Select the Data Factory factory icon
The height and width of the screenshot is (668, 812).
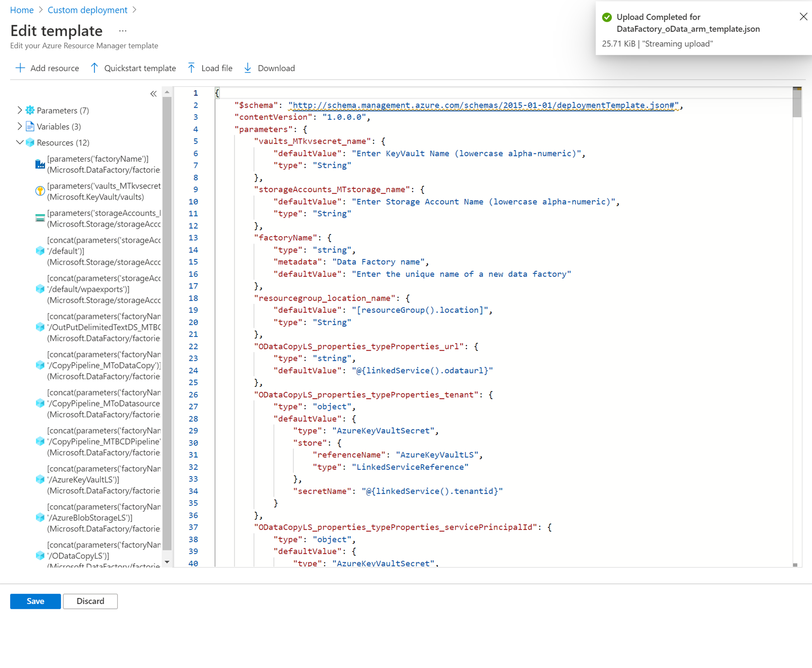[x=40, y=164]
